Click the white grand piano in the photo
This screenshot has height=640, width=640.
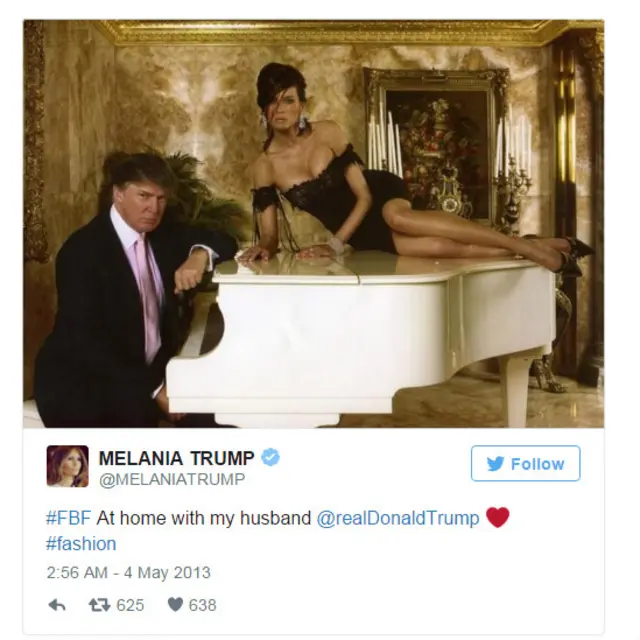coord(359,339)
